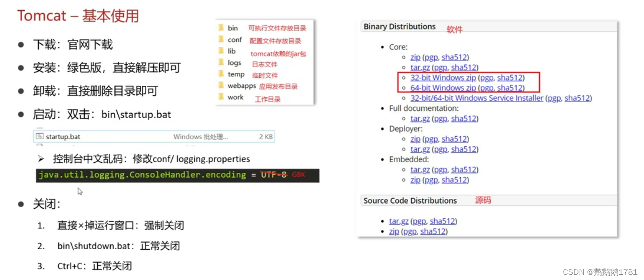This screenshot has height=280, width=644.
Task: Click the 'Ctrl+C：正常关闭' item
Action: coord(94,266)
